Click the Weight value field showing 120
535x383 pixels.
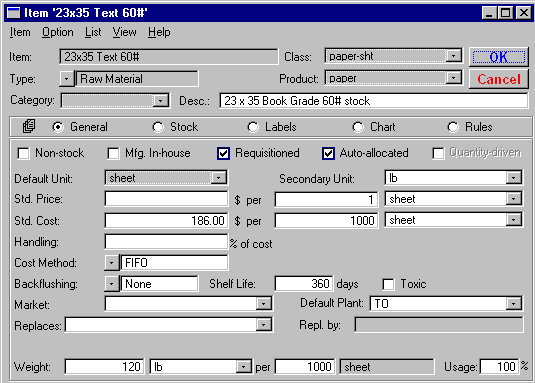[104, 367]
